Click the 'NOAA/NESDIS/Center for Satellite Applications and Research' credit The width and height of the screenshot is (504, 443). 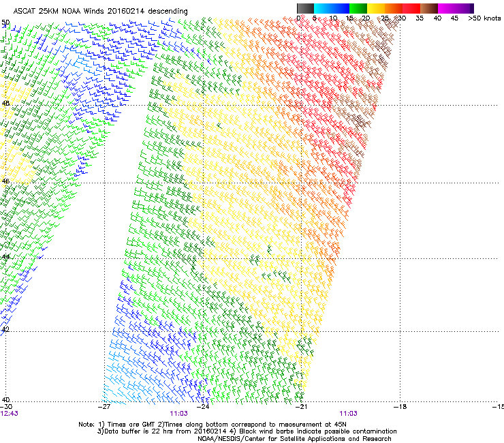coord(294,438)
